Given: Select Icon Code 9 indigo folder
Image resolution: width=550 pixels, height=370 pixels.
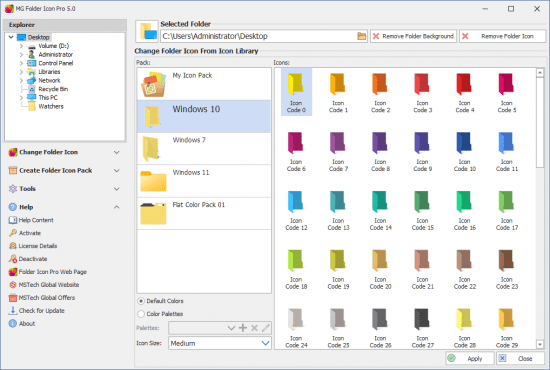Looking at the screenshot, I should [422, 151].
